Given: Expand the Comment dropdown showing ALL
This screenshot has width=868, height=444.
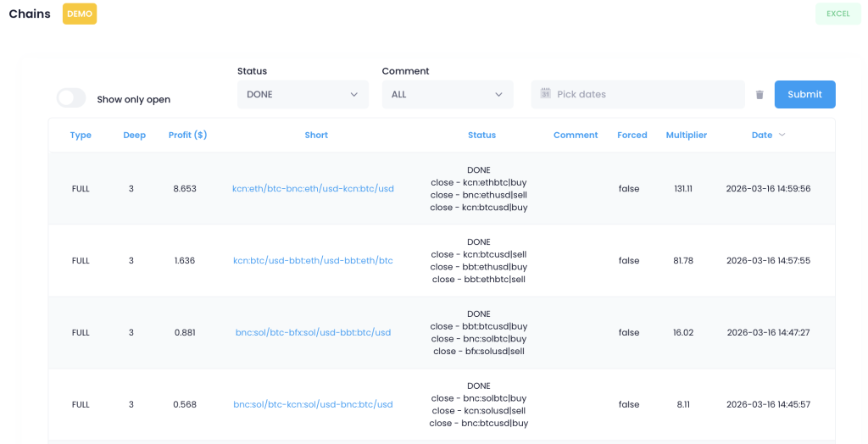Looking at the screenshot, I should (x=448, y=94).
